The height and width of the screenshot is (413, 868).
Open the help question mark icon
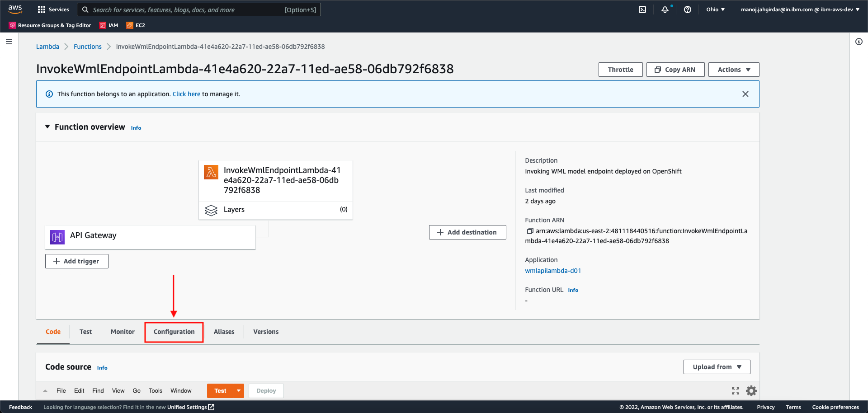click(688, 9)
